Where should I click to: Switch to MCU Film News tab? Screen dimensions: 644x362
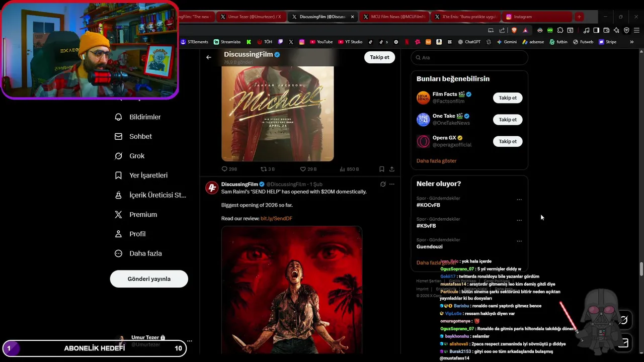tap(394, 17)
